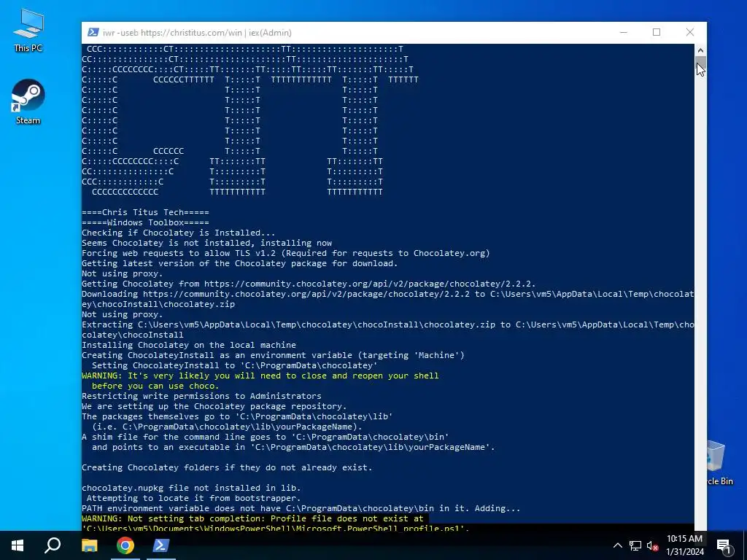The width and height of the screenshot is (747, 560).
Task: Click the 'Getting Chocolatey from https://community' line
Action: tap(309, 284)
